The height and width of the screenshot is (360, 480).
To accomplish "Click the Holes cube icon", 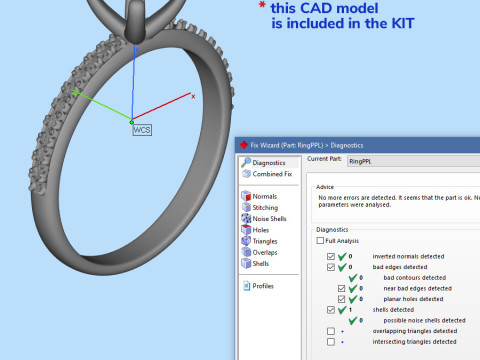I will coord(246,230).
